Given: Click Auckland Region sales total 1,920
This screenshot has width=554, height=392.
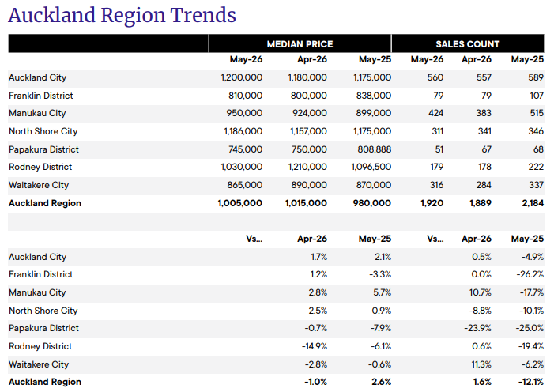Looking at the screenshot, I should [x=432, y=203].
